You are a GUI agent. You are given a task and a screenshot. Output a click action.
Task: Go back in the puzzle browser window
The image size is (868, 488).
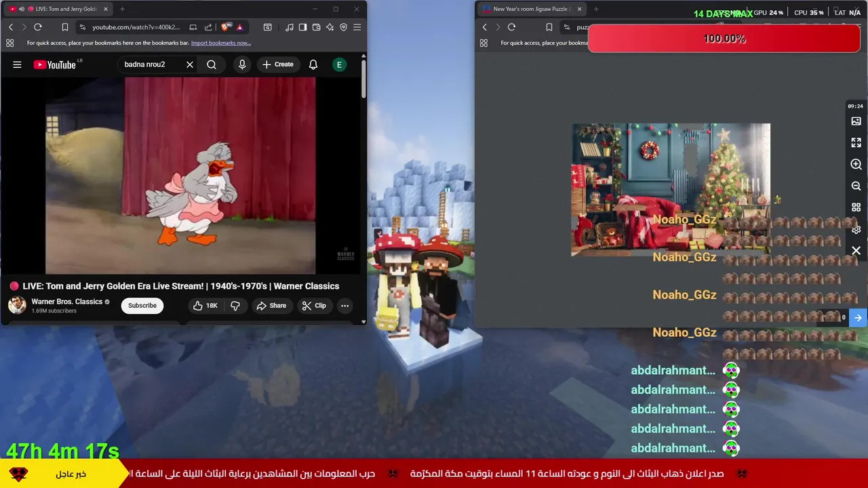[x=484, y=27]
